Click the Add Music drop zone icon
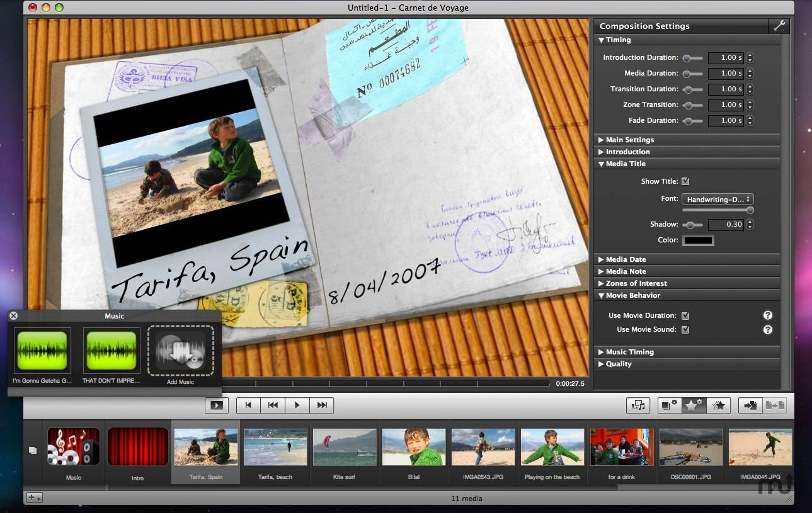812x513 pixels. pyautogui.click(x=180, y=350)
